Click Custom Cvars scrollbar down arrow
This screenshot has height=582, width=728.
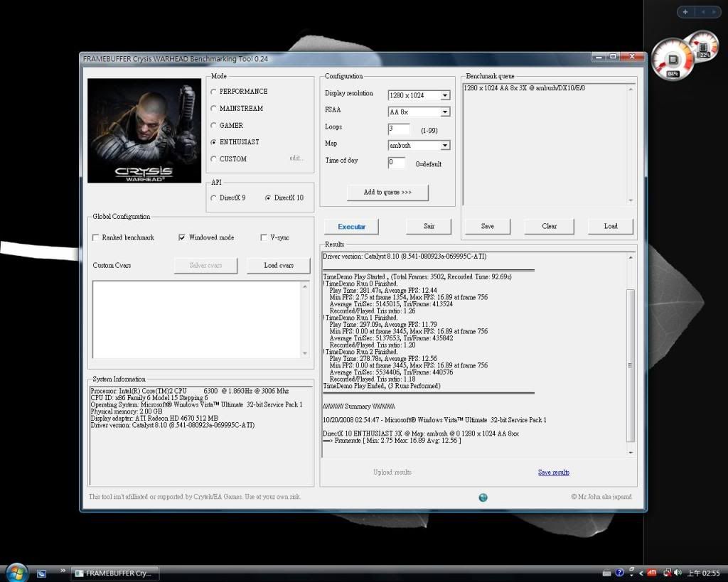pyautogui.click(x=305, y=353)
